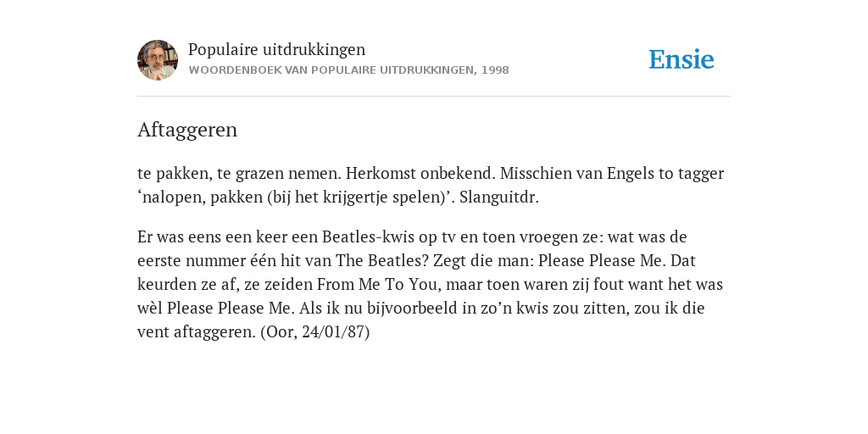Open the Ensie logo
Viewport: 868px width, 434px height.
pos(681,60)
